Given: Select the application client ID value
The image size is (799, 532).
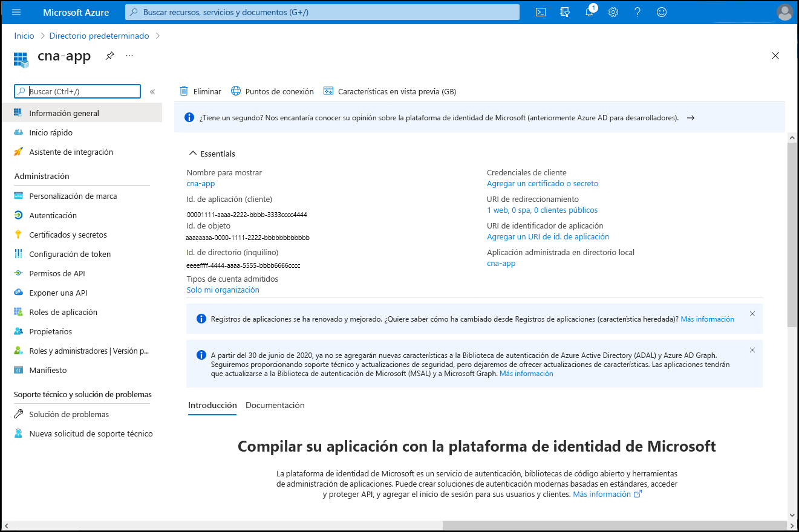Looking at the screenshot, I should pyautogui.click(x=247, y=215).
